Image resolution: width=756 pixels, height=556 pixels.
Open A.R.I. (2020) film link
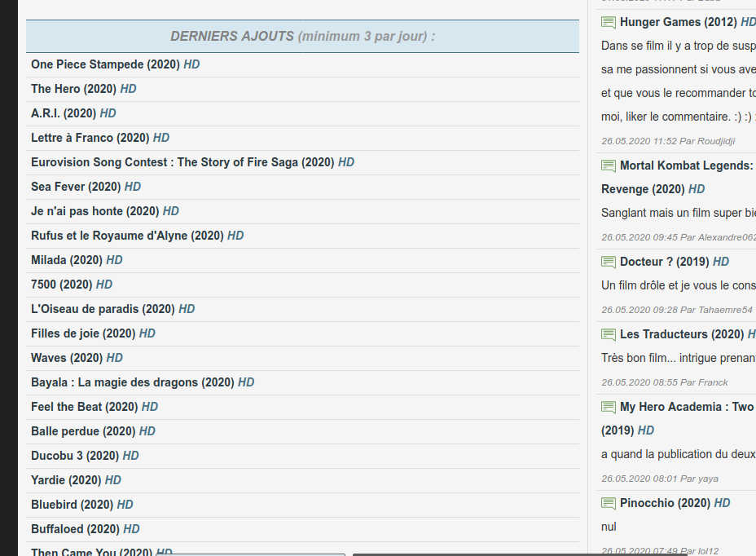[x=73, y=113]
